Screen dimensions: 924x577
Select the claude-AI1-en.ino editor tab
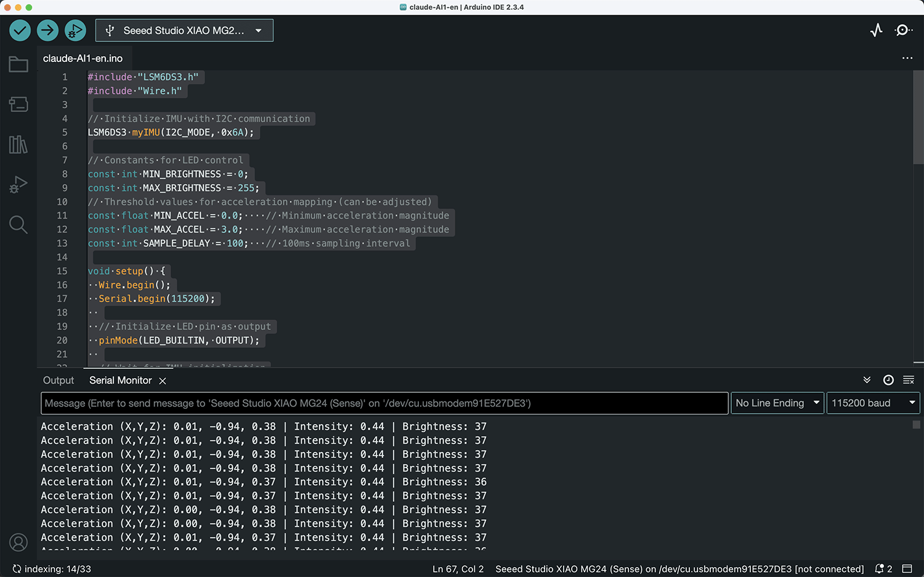click(x=83, y=59)
